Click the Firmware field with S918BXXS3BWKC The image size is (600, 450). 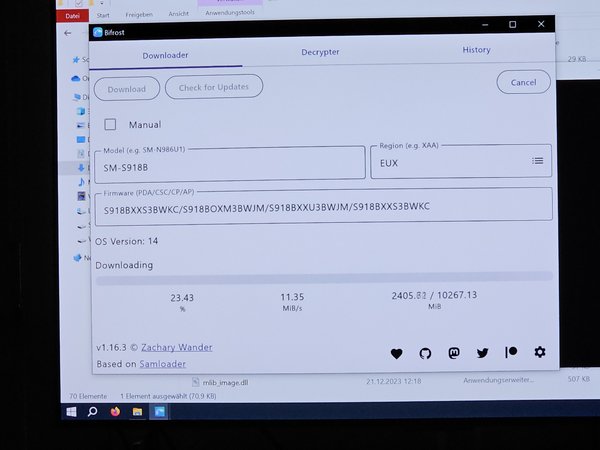coord(324,207)
